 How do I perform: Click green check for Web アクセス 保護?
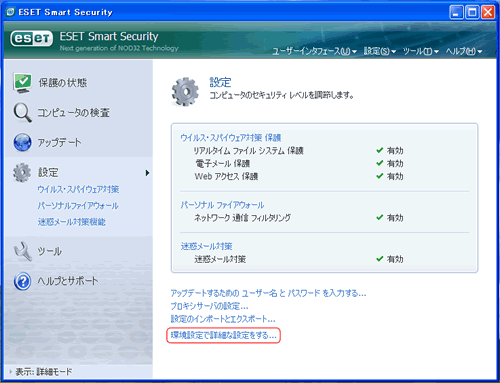tap(380, 176)
